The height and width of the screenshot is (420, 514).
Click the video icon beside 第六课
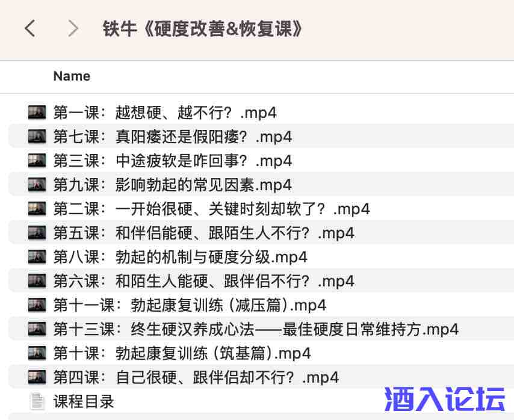(x=36, y=281)
